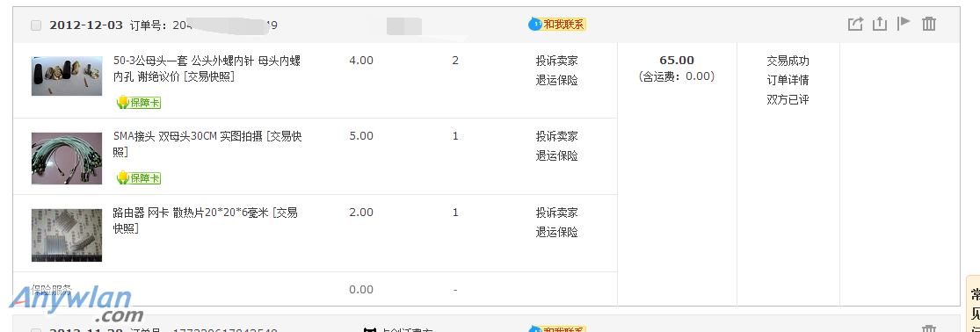Delete the 2012-12-03 order with trash icon
Screen dimensions: 980x332
tap(929, 25)
